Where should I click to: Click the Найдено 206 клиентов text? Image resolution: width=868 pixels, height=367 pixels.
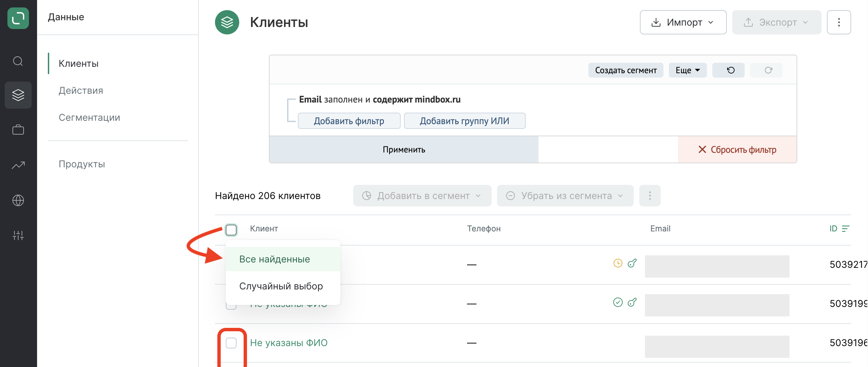point(268,196)
